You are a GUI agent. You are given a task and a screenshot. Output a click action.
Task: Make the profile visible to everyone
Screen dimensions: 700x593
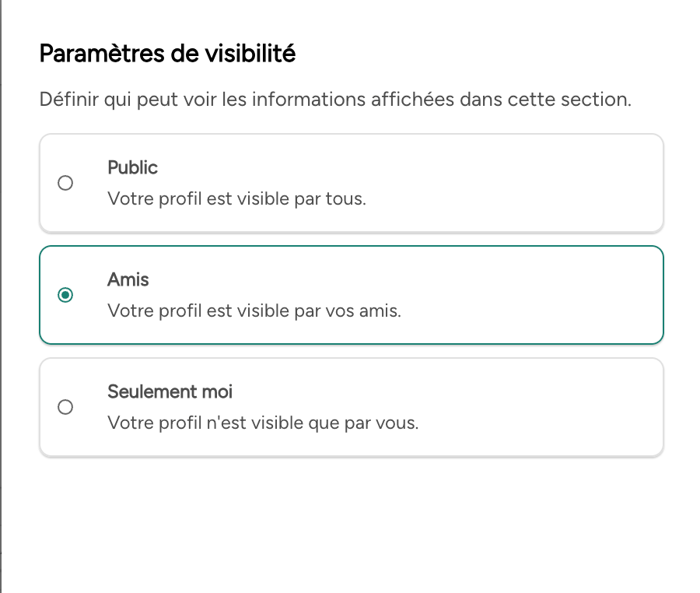[x=66, y=183]
